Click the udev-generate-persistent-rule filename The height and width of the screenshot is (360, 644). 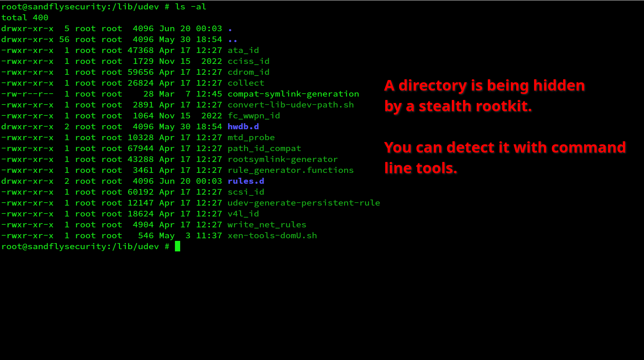(303, 203)
